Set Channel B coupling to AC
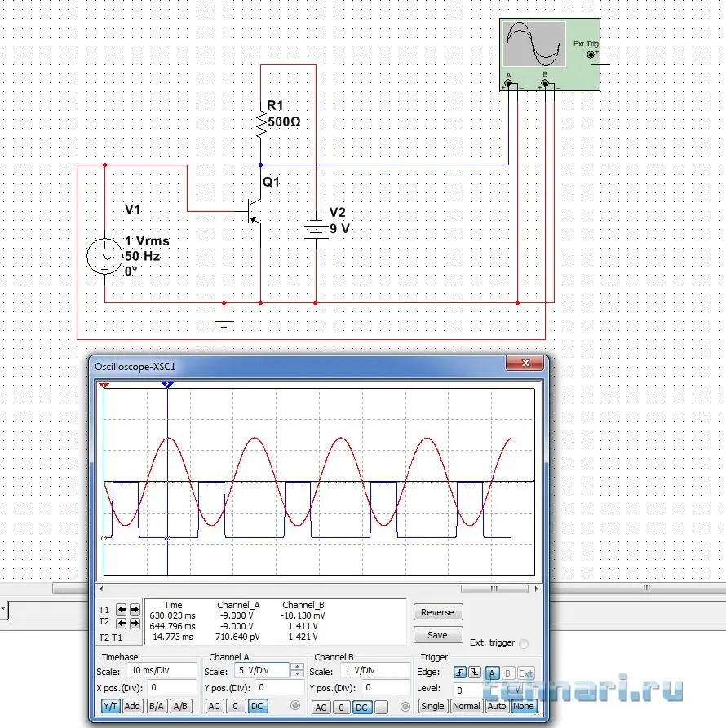The image size is (726, 728). click(x=321, y=708)
